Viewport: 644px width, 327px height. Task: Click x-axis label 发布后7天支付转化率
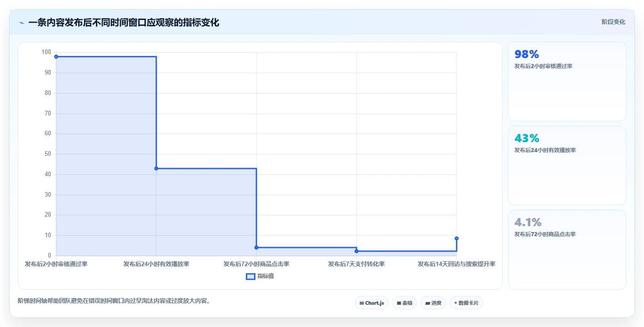[x=356, y=264]
